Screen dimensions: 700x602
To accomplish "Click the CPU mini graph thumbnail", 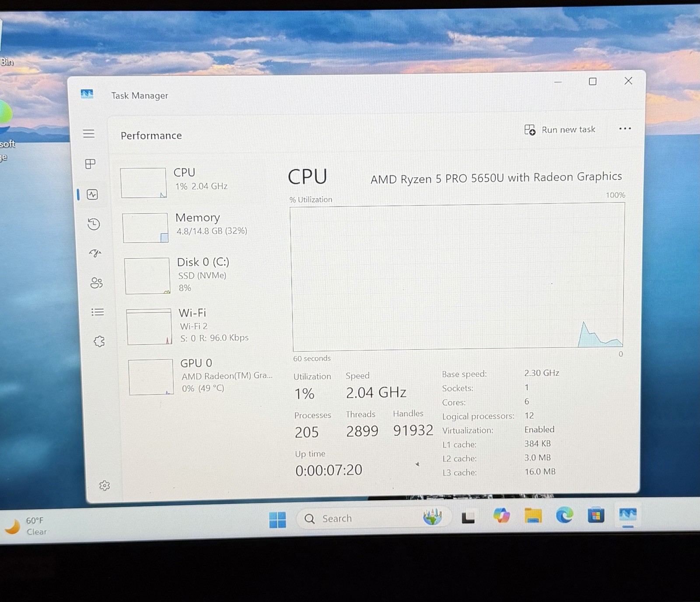I will (143, 183).
